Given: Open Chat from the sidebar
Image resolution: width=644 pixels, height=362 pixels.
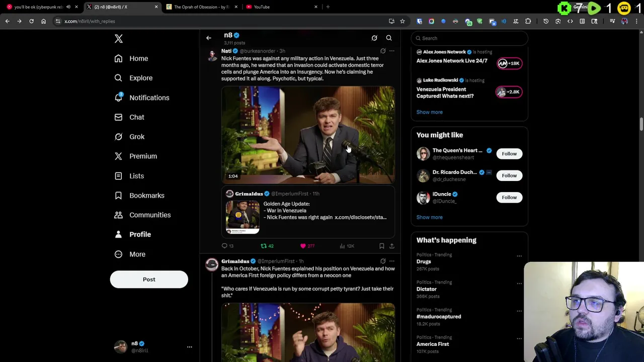Looking at the screenshot, I should point(129,117).
